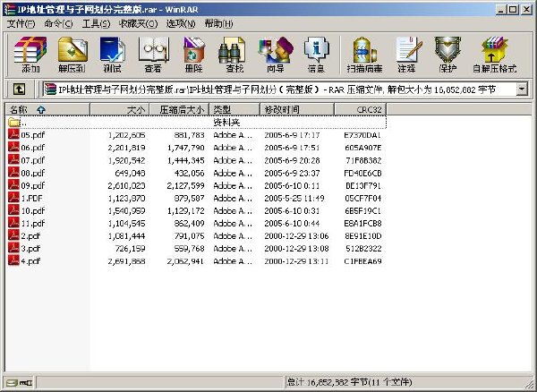Click the PDF icon of 09.pdf
Image resolution: width=537 pixels, height=392 pixels.
click(x=13, y=185)
